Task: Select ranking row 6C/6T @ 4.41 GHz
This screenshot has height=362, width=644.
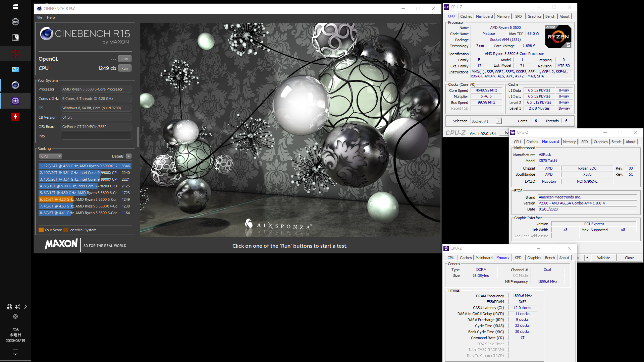Action: (x=85, y=213)
